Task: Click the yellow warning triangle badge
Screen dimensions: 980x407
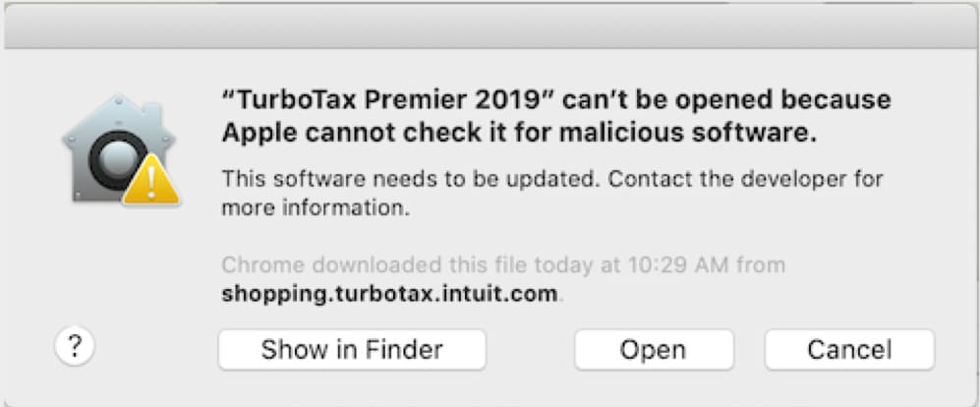Action: [x=151, y=181]
